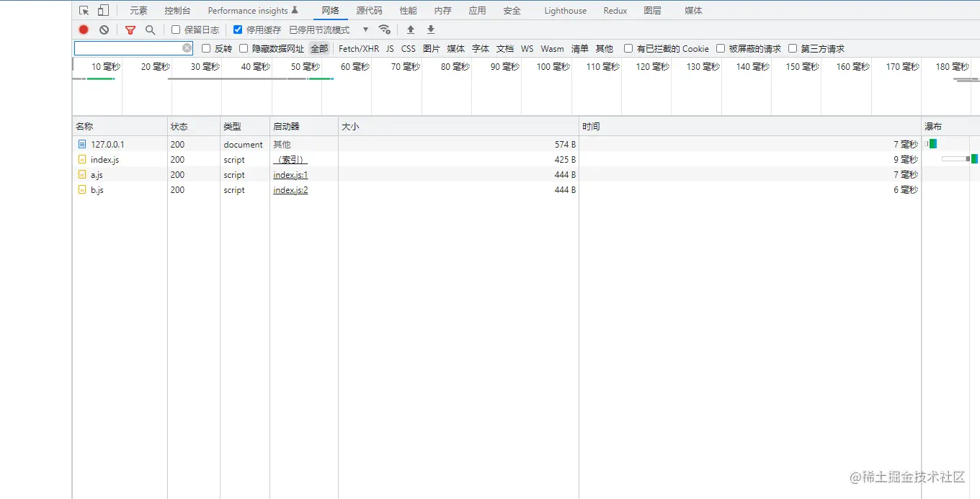
Task: Enable the 第三方请求 checkbox
Action: 793,48
